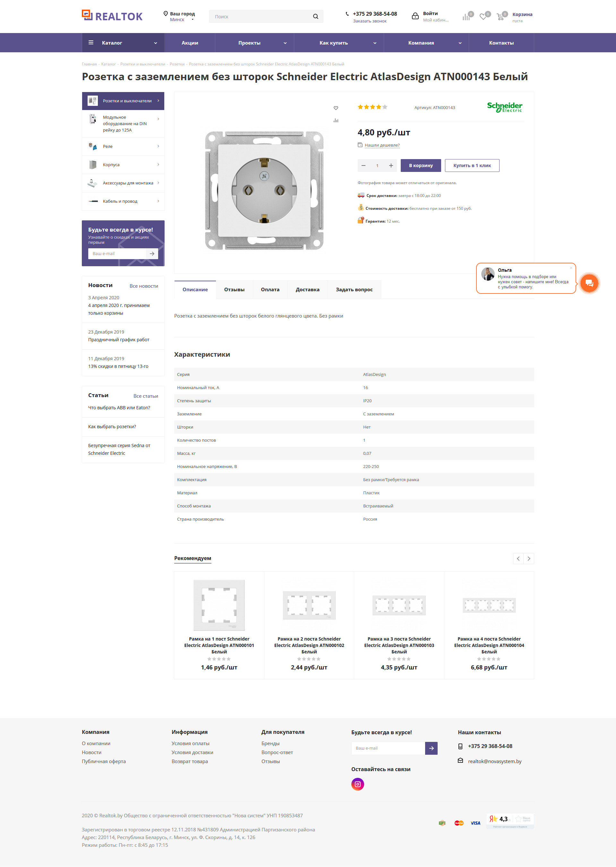
Task: Switch to the Описание tab
Action: [x=195, y=289]
